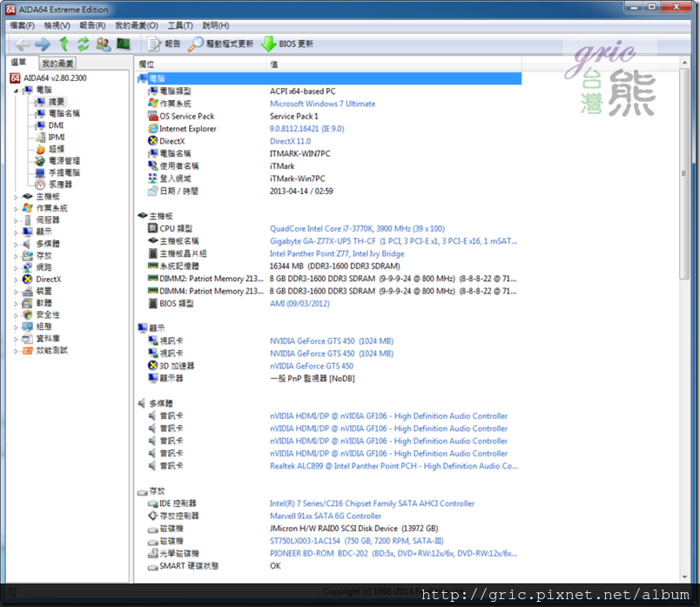The image size is (700, 607).
Task: Expand the 伺服器 node arrow
Action: pyautogui.click(x=16, y=220)
